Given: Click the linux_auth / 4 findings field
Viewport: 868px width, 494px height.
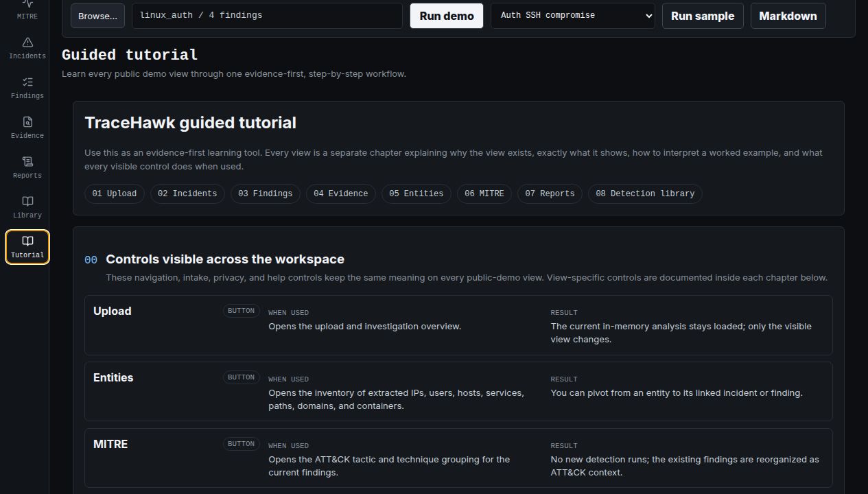Looking at the screenshot, I should 267,16.
